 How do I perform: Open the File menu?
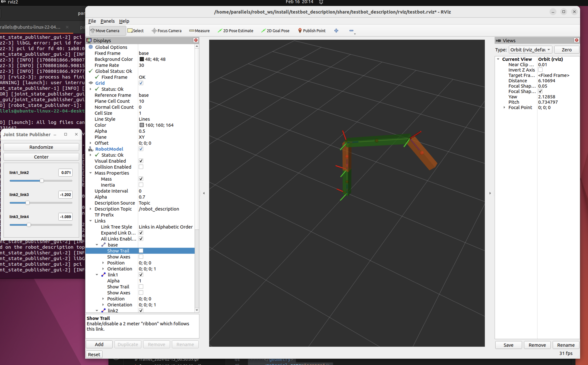[92, 21]
